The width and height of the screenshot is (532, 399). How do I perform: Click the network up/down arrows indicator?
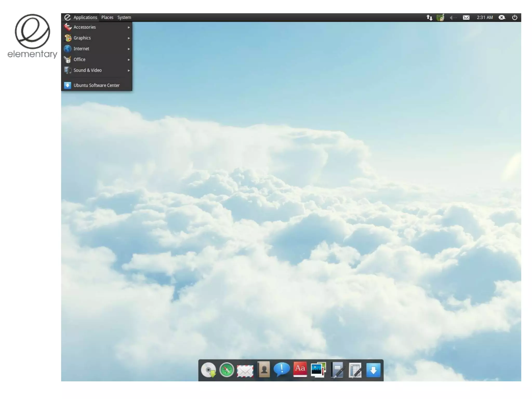pyautogui.click(x=429, y=17)
